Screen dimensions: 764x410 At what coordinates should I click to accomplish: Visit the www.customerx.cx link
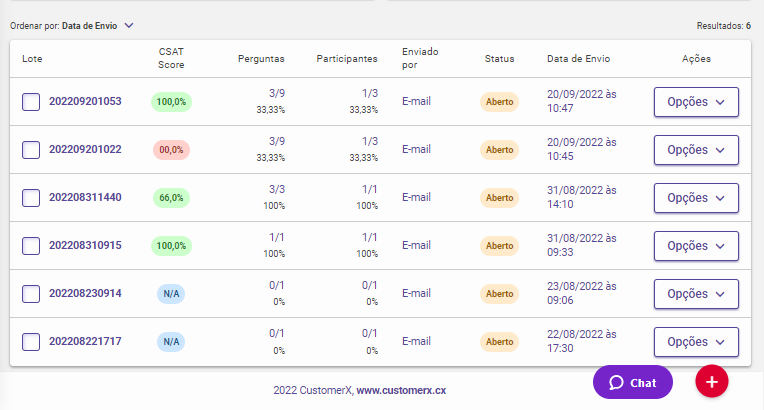pyautogui.click(x=401, y=390)
